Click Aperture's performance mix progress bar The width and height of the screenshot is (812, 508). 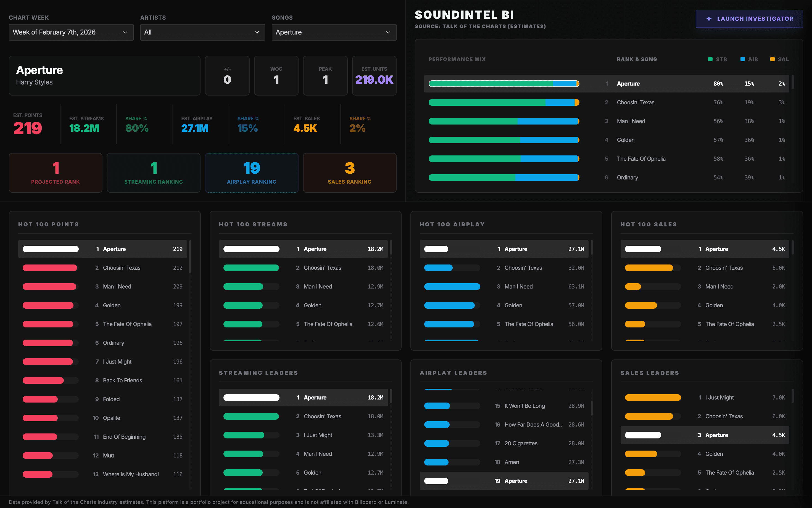click(x=503, y=83)
